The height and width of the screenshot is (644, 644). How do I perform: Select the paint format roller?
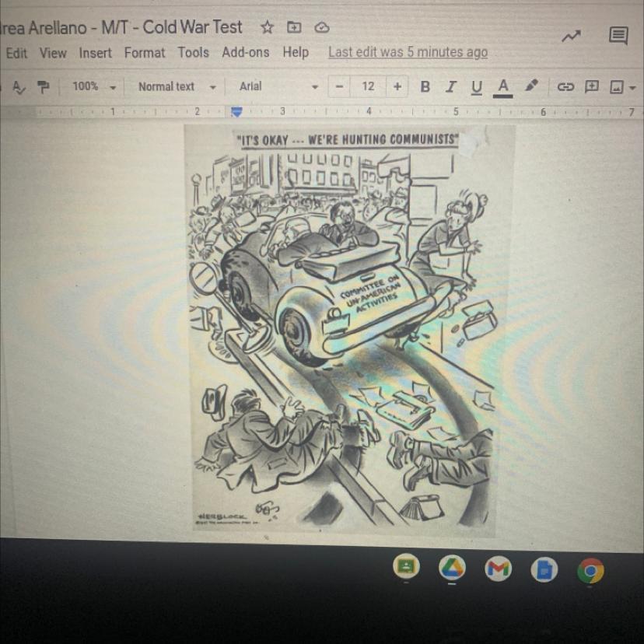coord(43,86)
